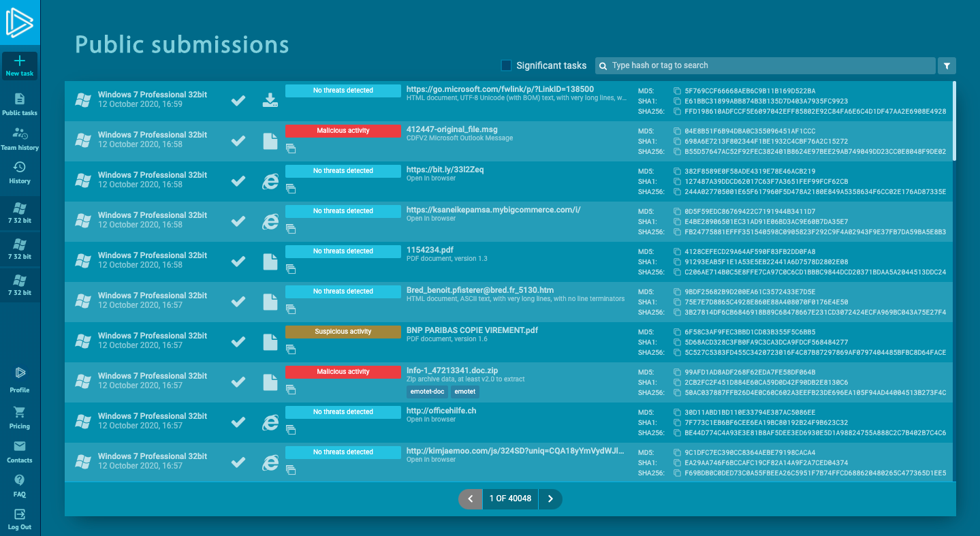Click Malicious activity badge for Info-1_47213341.doc.zip
The width and height of the screenshot is (980, 536).
343,372
